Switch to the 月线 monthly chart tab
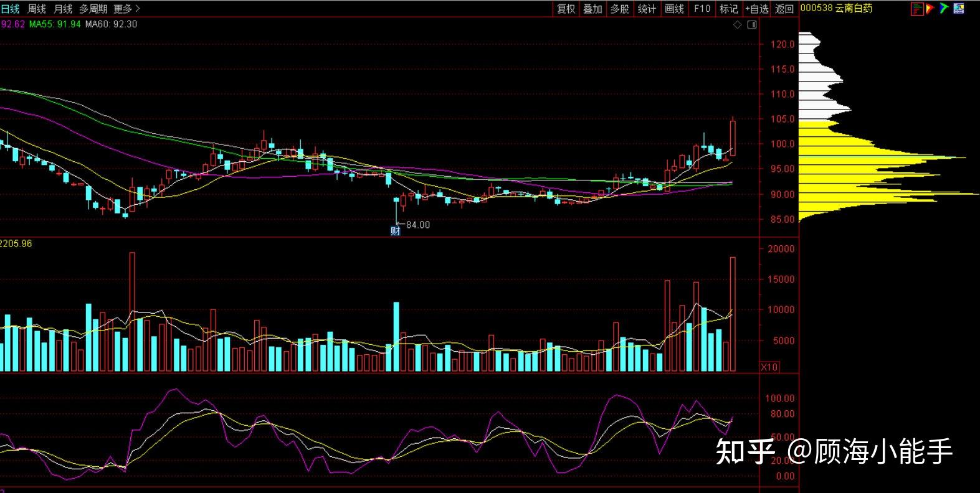 tap(63, 9)
